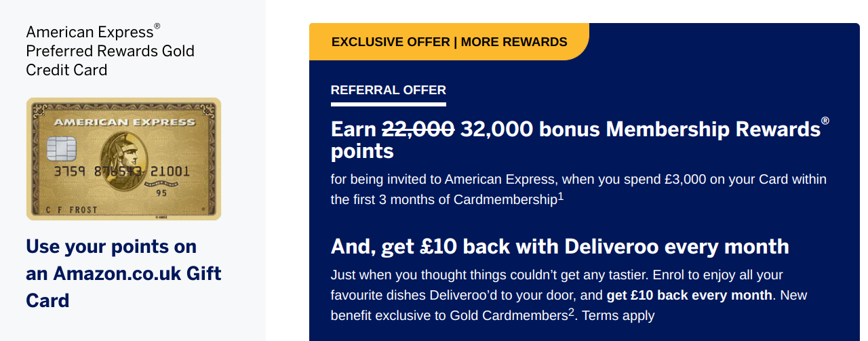Open footnote 1 after Cardmembership

pos(561,197)
